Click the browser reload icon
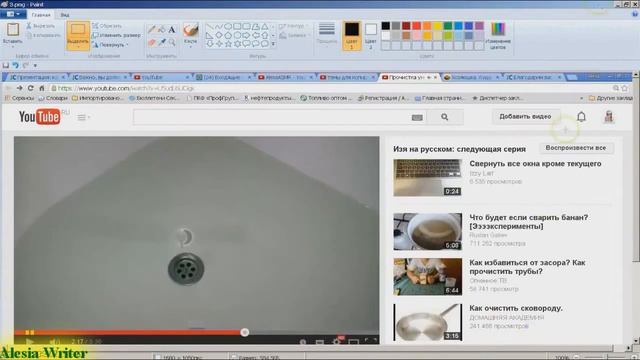 (31, 88)
